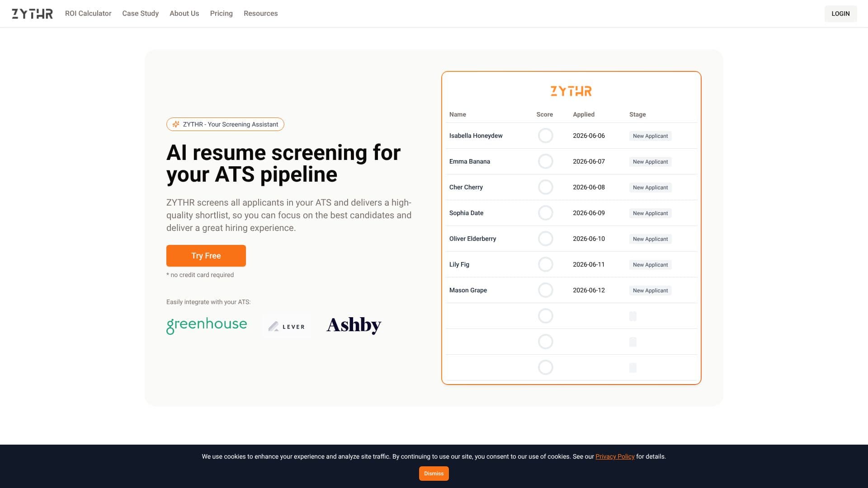Click the Name column header

click(x=458, y=114)
